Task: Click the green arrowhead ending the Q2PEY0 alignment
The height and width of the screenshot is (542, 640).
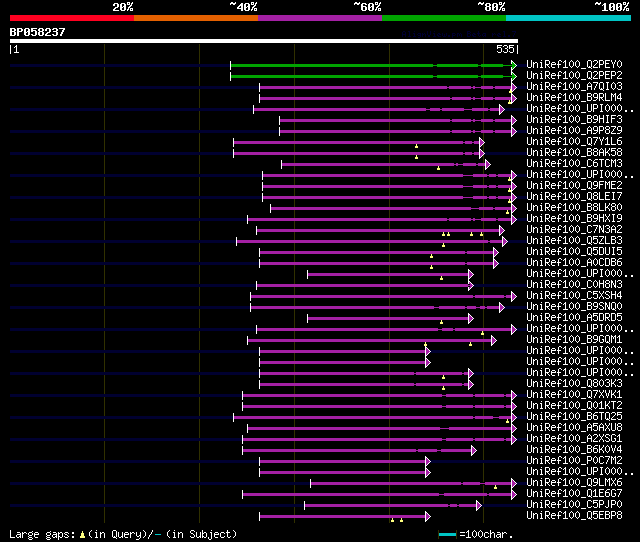Action: pos(514,65)
